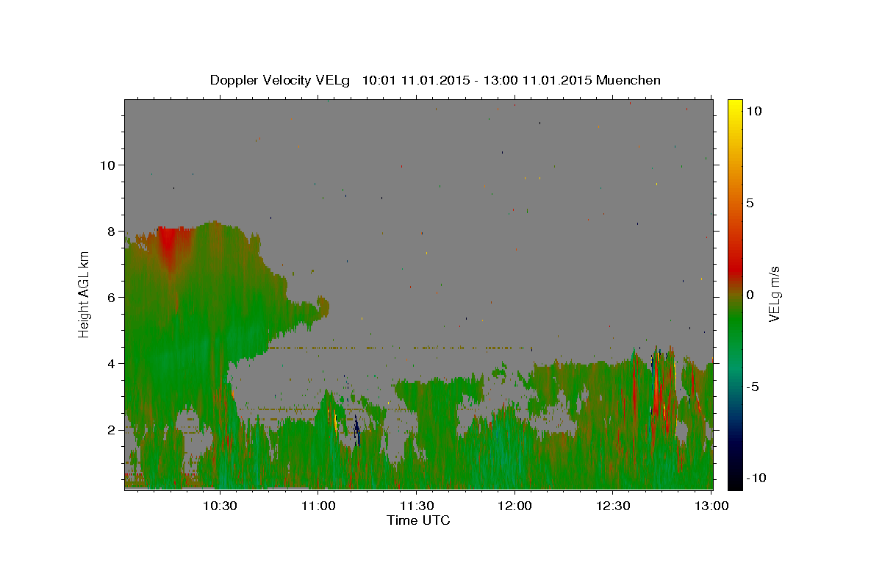Click the dark blue streak near 11:10

(356, 429)
